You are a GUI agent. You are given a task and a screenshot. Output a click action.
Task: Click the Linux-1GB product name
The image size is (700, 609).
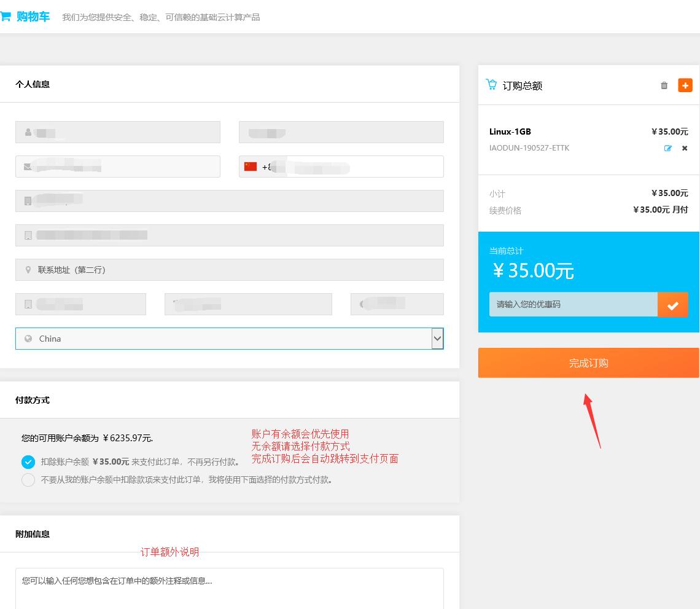(x=510, y=132)
